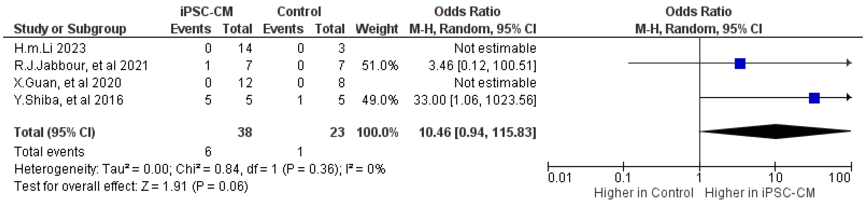Screen dimensions: 868x204
Task: Select the X.Guan, et al 2020 study label
Action: click(x=68, y=83)
